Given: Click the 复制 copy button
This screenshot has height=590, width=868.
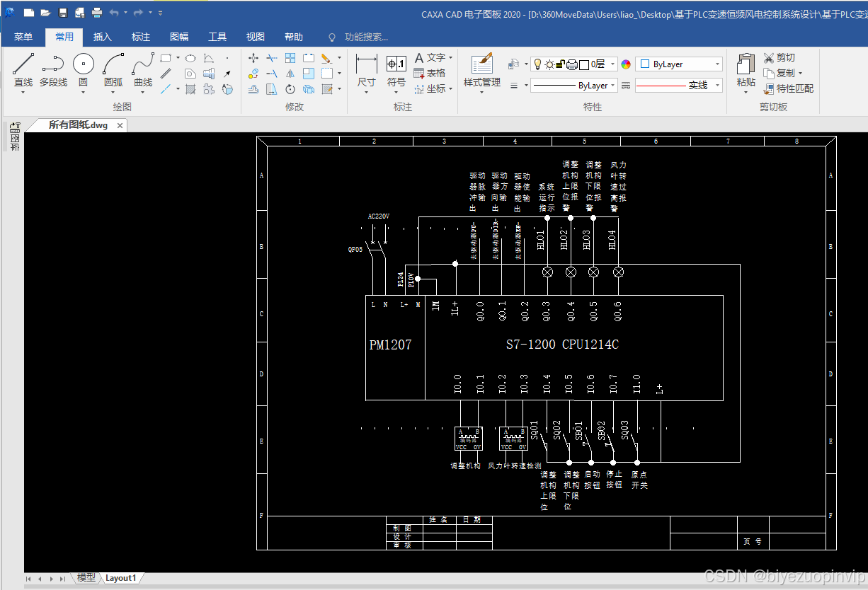Looking at the screenshot, I should click(x=780, y=73).
